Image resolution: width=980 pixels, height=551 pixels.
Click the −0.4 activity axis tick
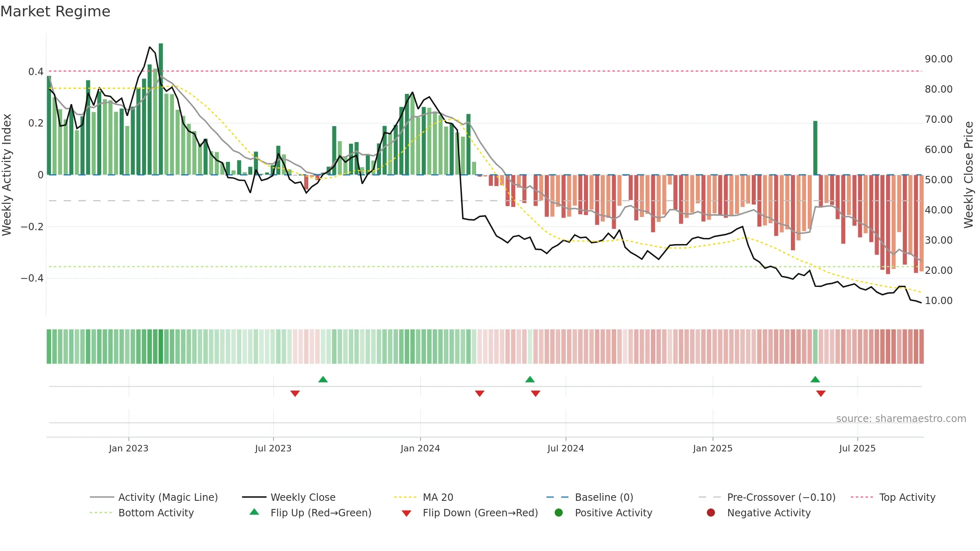[32, 278]
